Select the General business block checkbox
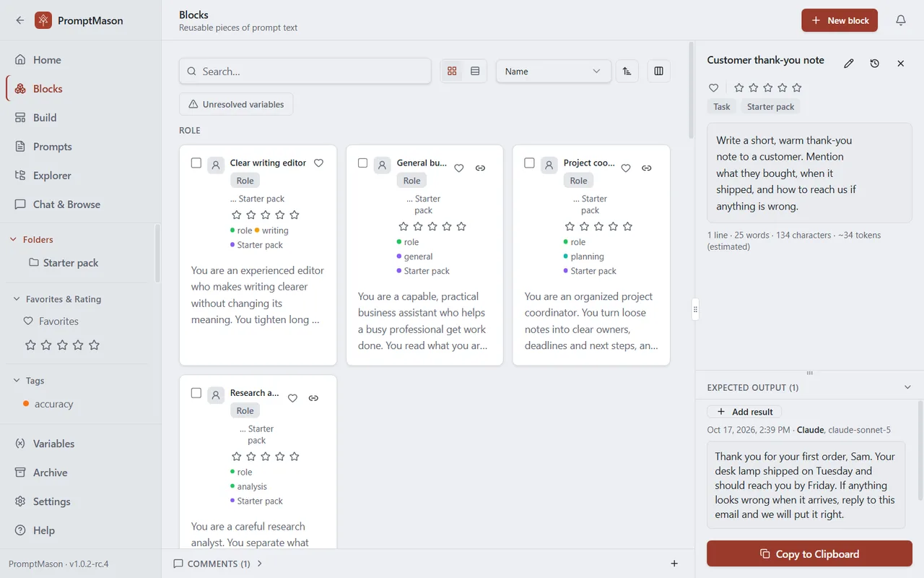 pos(363,163)
